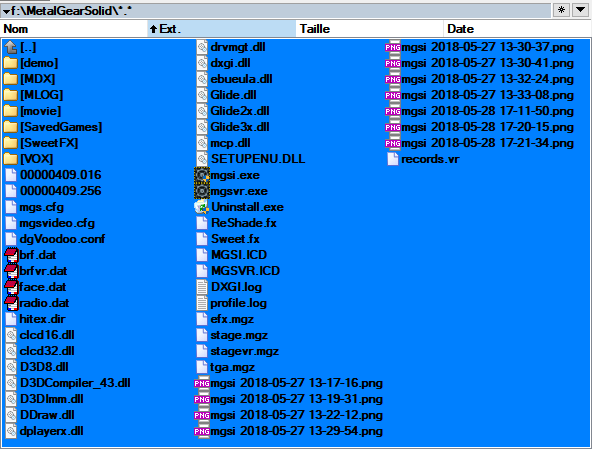Image resolution: width=592 pixels, height=449 pixels.
Task: Open the directory history dropdown arrow
Action: point(581,10)
